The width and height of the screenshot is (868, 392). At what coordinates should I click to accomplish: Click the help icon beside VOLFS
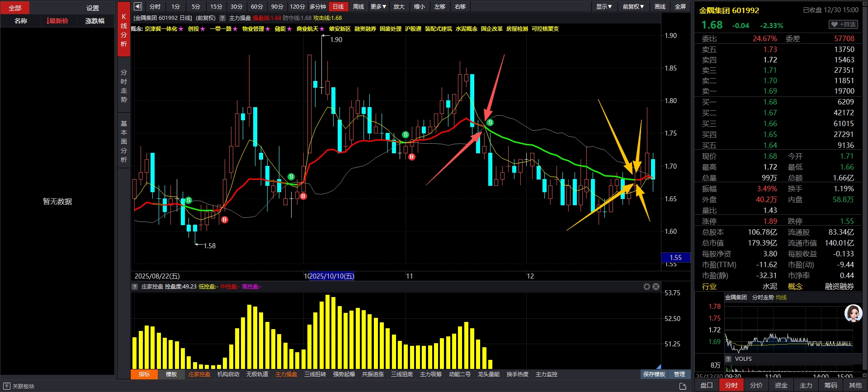pos(728,359)
